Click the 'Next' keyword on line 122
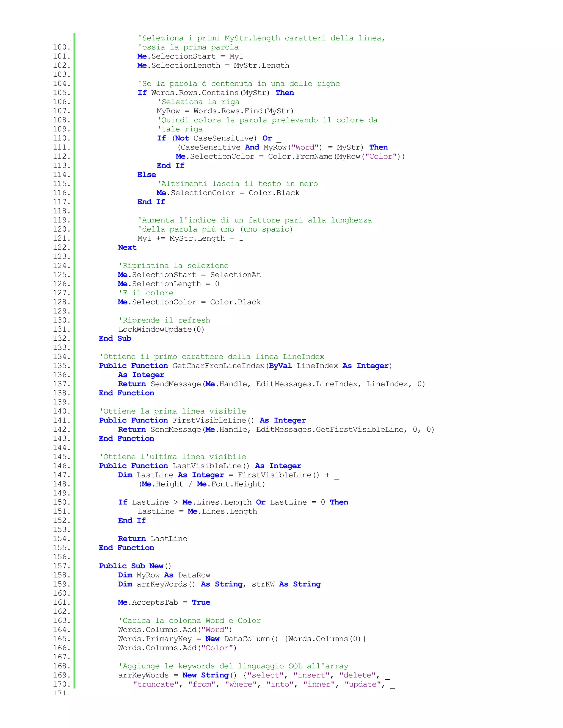Screen dimensions: 563x728 (x=127, y=247)
